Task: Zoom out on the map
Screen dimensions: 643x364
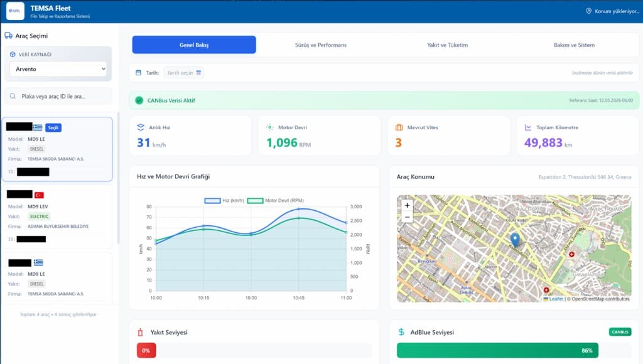Action: (x=407, y=217)
